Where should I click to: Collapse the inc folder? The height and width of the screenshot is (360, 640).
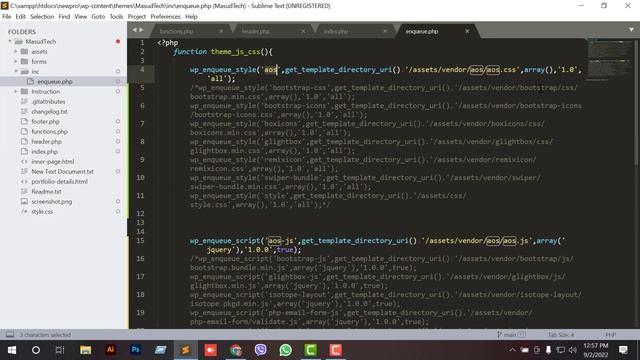coord(16,71)
